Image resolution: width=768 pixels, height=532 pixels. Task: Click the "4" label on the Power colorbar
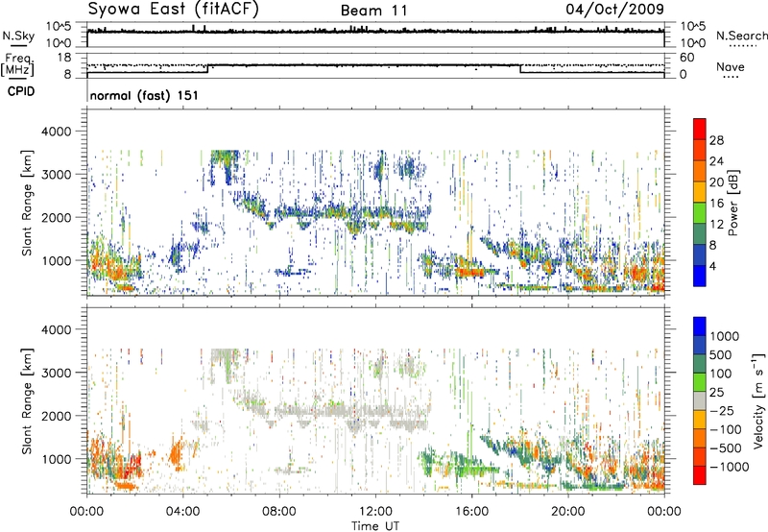tap(712, 266)
